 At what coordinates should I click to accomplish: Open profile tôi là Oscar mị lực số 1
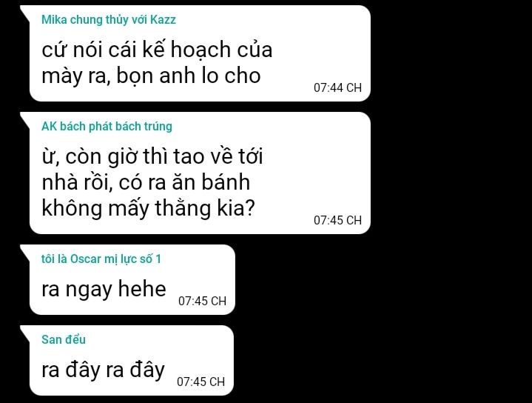(101, 259)
